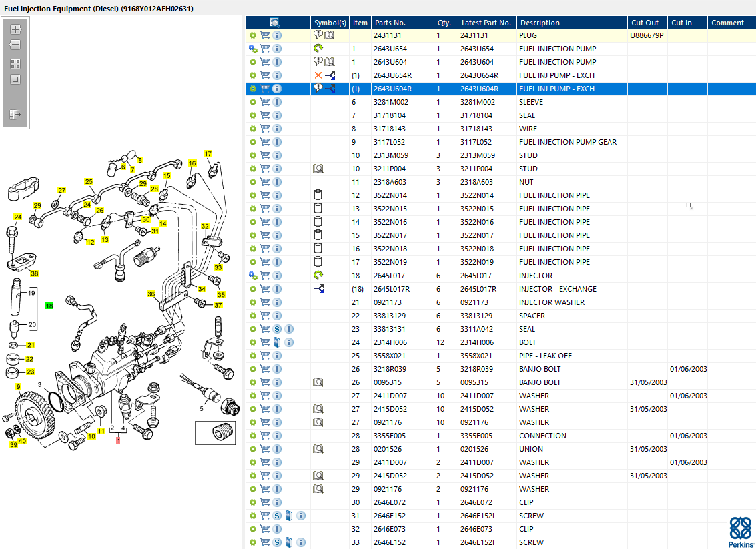Click supersession arrow on INJECTOR - EXCHANGE row
Viewport: 756px width, 549px height.
click(x=318, y=289)
